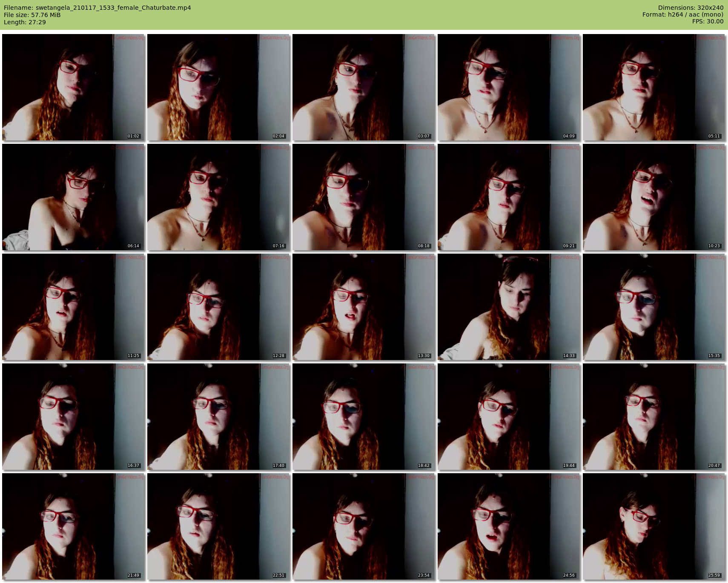The image size is (728, 583).
Task: Select the 12:28 thumbnail
Action: coord(218,307)
